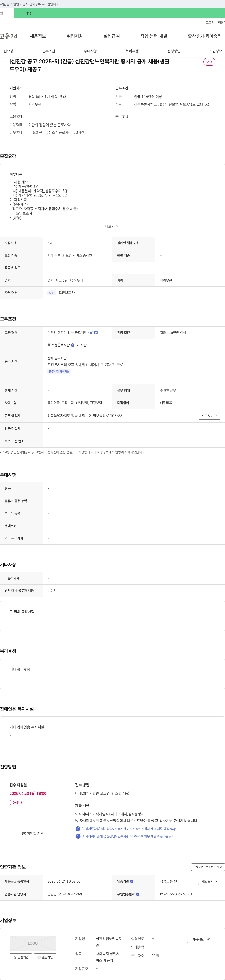Click 국민연금, 고용보험, 산재보험, 건강보험 text
The height and width of the screenshot is (980, 225).
tap(75, 402)
